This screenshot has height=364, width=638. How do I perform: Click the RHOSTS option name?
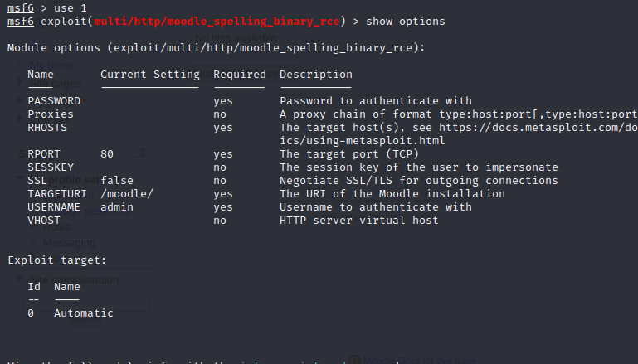tap(47, 128)
